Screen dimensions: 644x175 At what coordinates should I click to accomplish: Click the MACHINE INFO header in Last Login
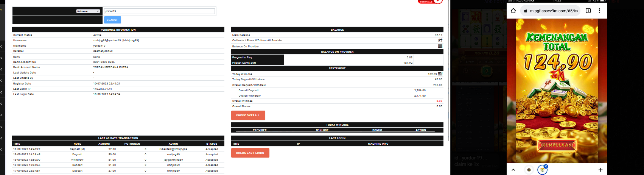(x=378, y=144)
